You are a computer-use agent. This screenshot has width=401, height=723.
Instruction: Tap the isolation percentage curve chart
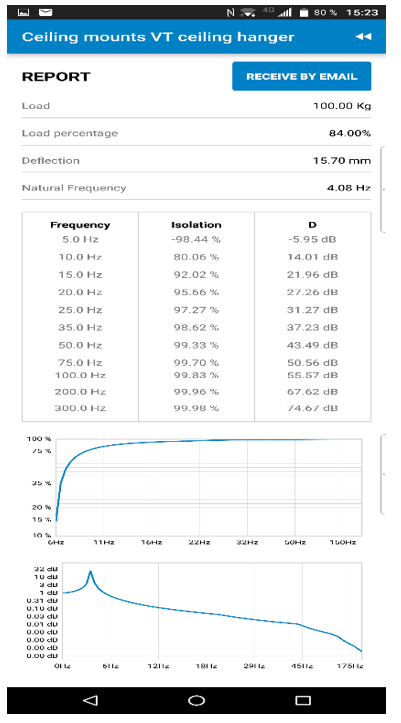pos(209,487)
